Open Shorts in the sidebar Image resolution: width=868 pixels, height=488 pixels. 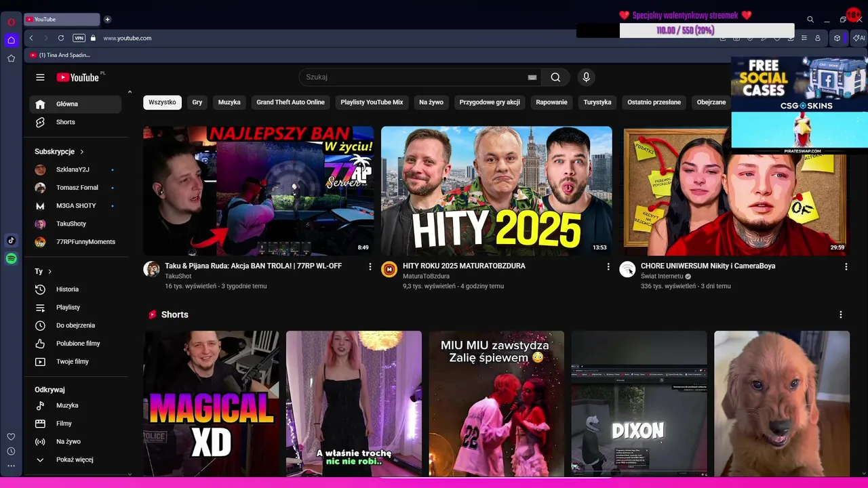coord(75,122)
